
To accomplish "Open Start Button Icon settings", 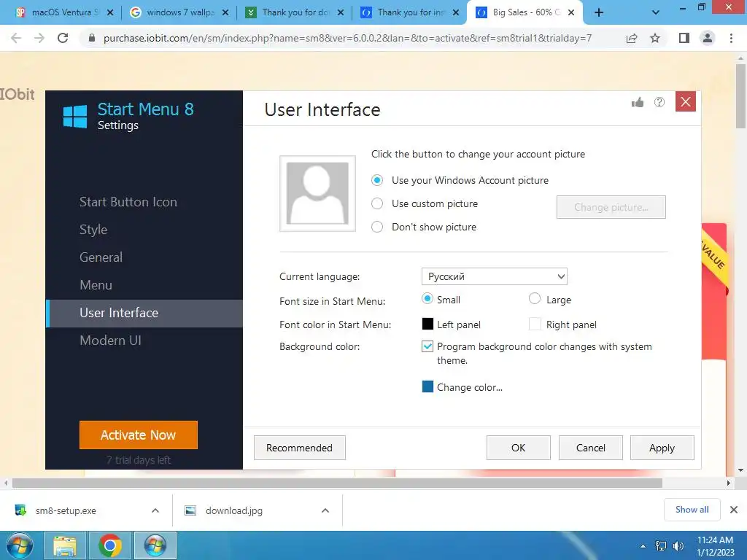I will pyautogui.click(x=128, y=202).
